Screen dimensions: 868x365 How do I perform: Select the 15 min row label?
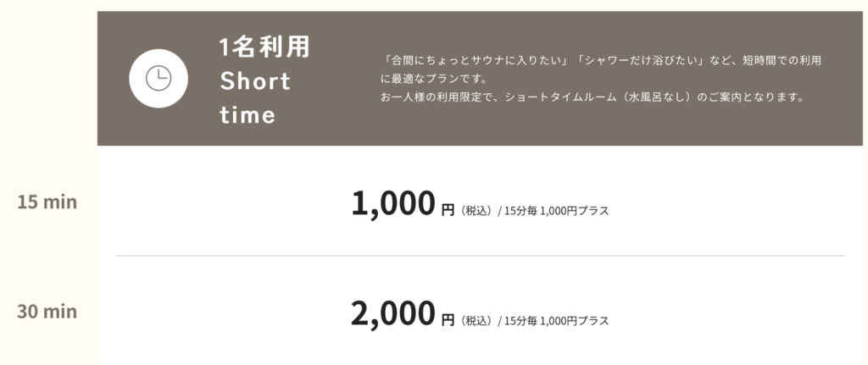(47, 202)
